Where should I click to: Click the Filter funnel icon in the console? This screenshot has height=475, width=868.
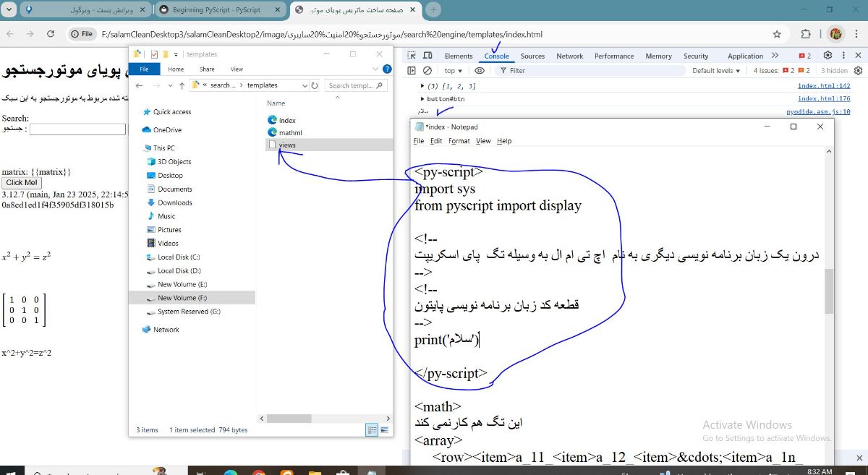tap(503, 70)
